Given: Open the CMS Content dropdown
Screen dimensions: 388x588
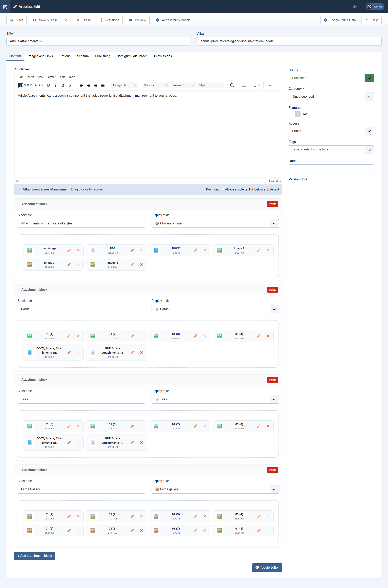Looking at the screenshot, I should (x=31, y=85).
